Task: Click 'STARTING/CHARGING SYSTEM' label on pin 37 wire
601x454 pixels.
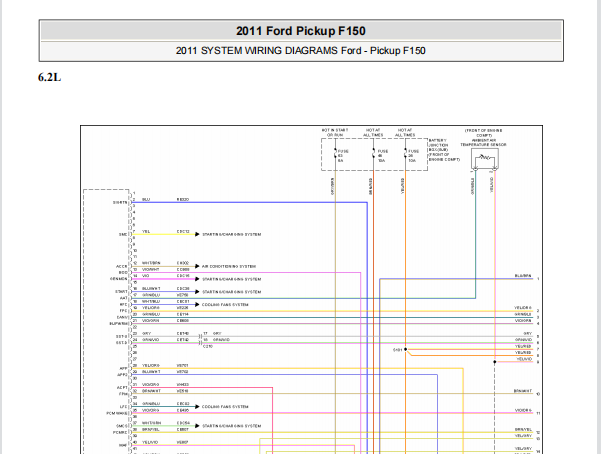Action: click(x=232, y=426)
